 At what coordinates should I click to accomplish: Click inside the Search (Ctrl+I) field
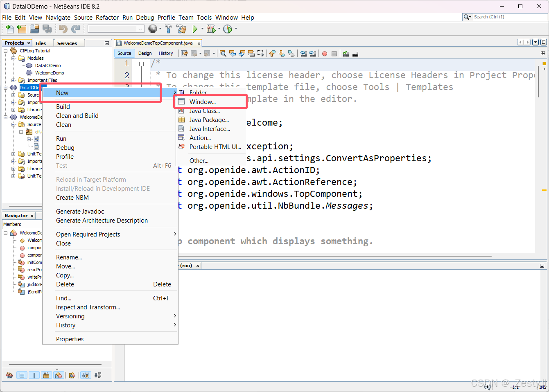click(508, 17)
